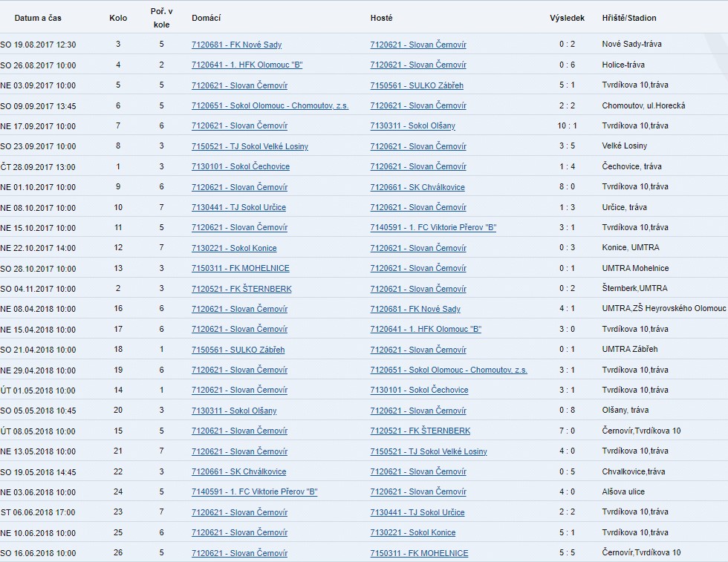This screenshot has width=728, height=562.
Task: Open FK ŠTERNBERK home team link
Action: (241, 289)
